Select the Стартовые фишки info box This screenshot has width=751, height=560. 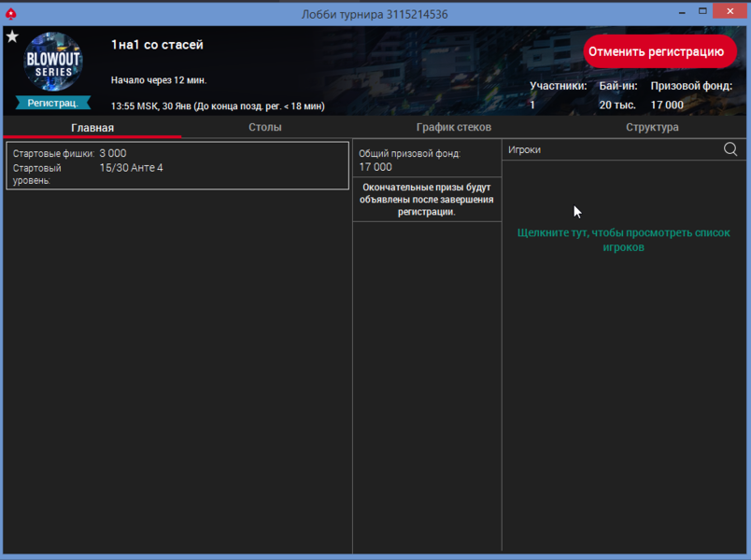[x=177, y=165]
